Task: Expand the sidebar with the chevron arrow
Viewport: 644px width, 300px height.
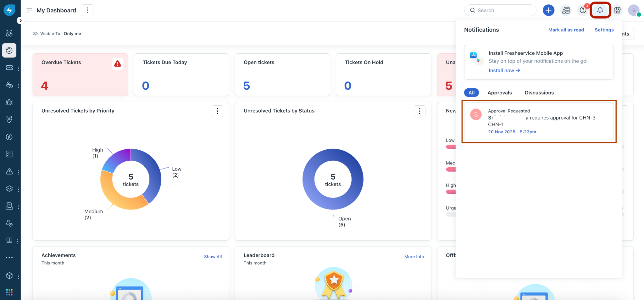Action: coord(20,20)
